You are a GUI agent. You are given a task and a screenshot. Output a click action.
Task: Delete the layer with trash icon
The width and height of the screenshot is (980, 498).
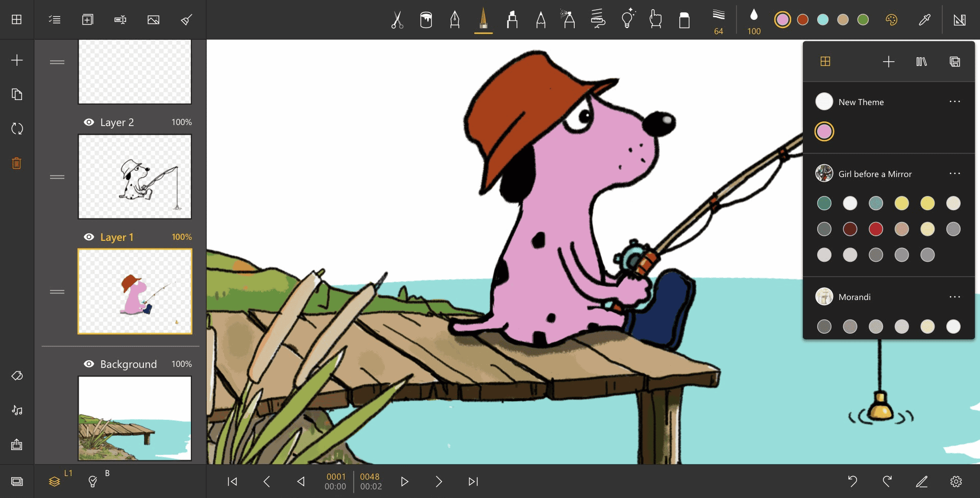pyautogui.click(x=17, y=163)
